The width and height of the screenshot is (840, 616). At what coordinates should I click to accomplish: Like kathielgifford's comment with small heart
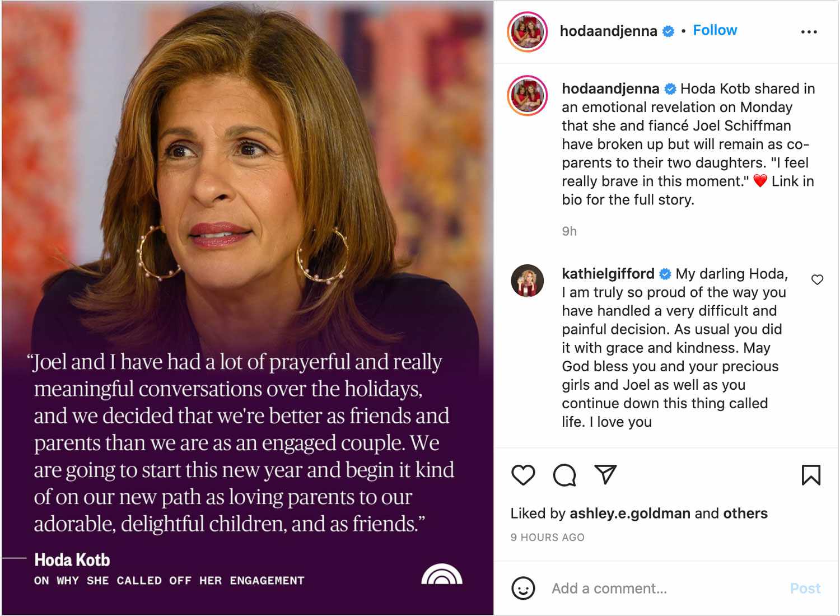pos(817,279)
